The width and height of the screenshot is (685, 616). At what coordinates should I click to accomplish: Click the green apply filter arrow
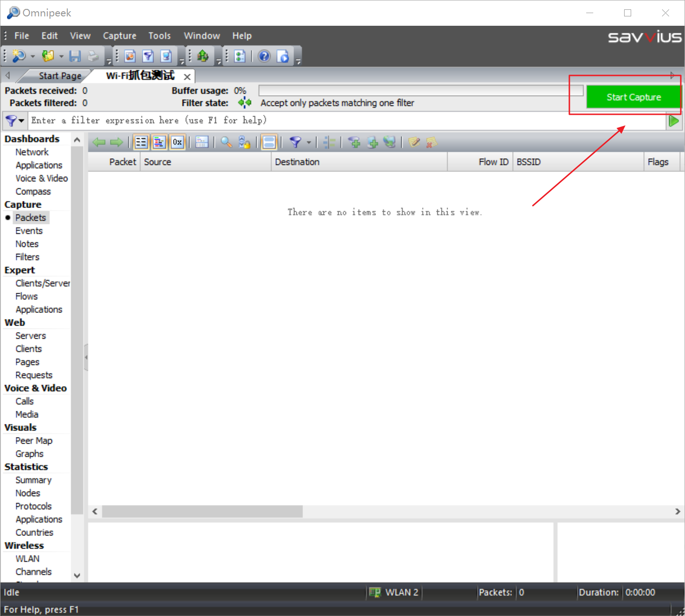click(674, 121)
